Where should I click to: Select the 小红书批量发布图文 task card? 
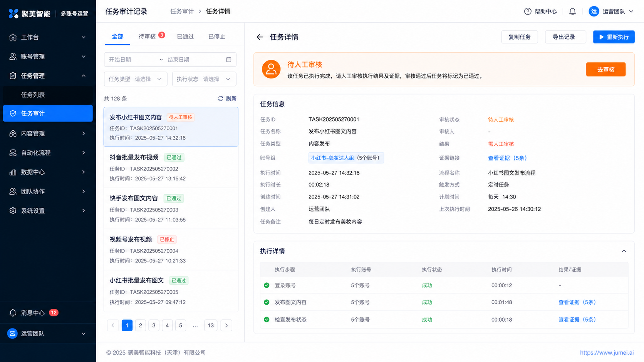[171, 291]
